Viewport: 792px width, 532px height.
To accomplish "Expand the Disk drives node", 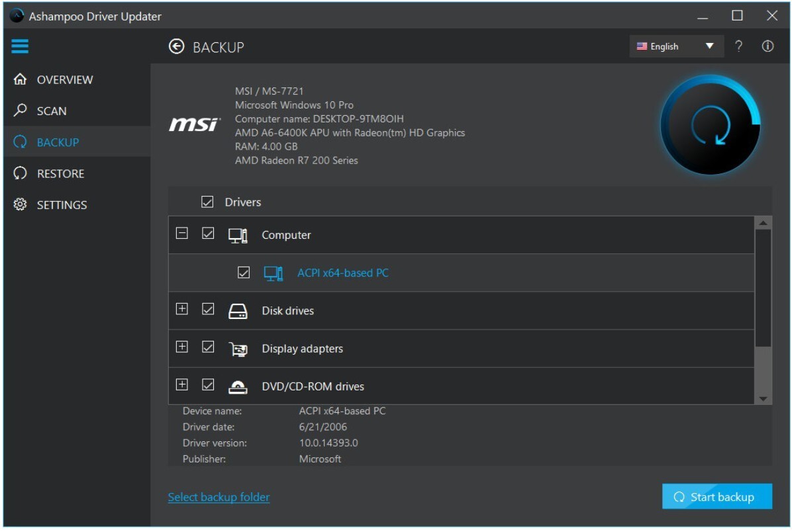I will (182, 309).
